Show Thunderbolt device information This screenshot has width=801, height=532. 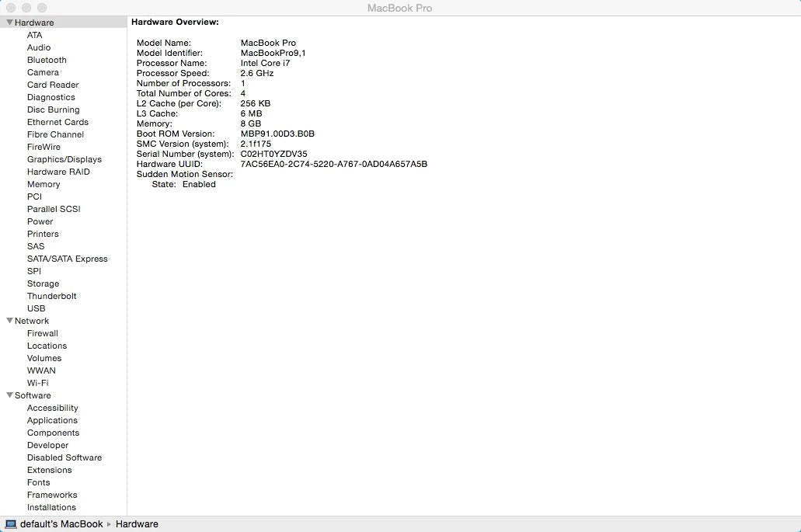(x=51, y=296)
